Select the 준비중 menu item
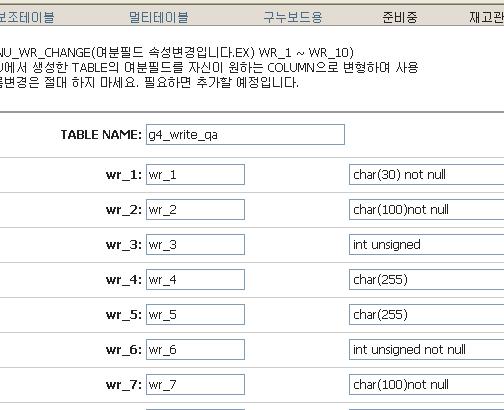This screenshot has height=410, width=504. [x=400, y=17]
